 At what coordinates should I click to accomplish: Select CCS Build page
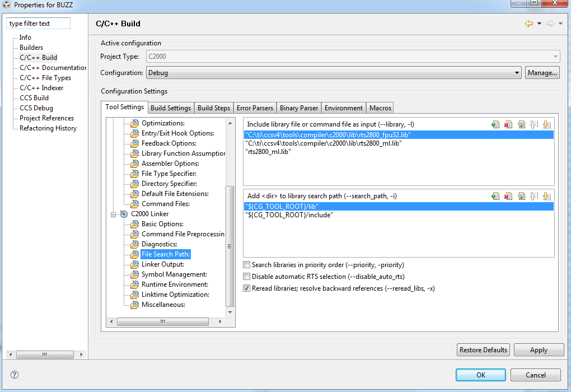pyautogui.click(x=34, y=98)
